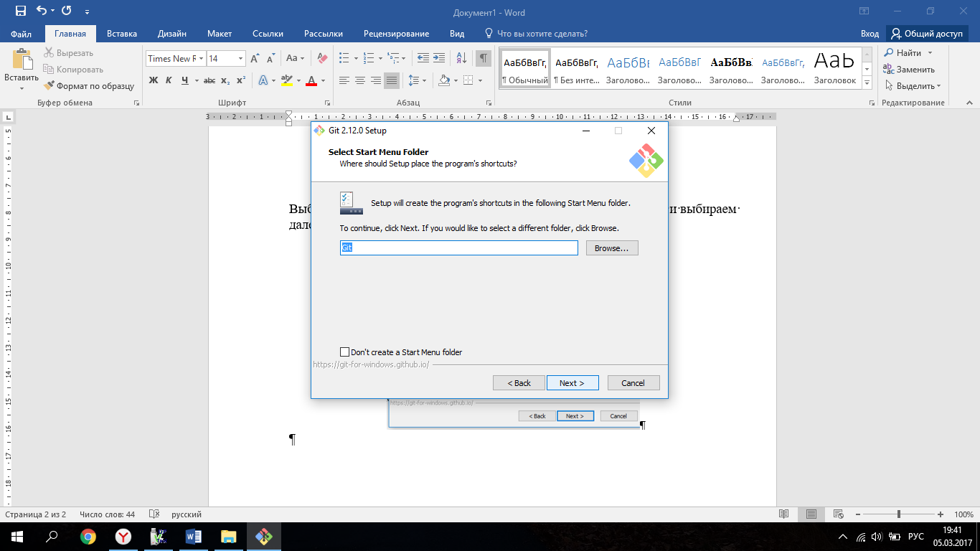980x551 pixels.
Task: Click the Redo icon in quick access toolbar
Action: 67,11
